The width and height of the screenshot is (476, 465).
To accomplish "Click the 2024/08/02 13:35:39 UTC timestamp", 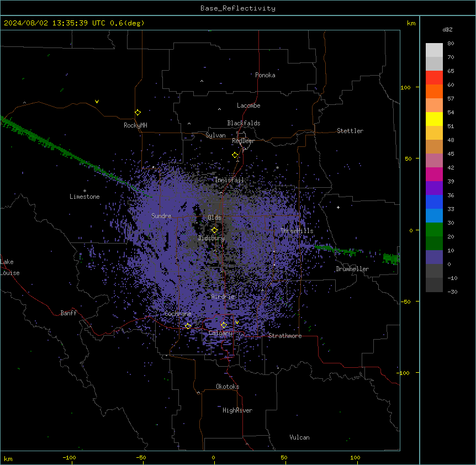I will (x=55, y=23).
